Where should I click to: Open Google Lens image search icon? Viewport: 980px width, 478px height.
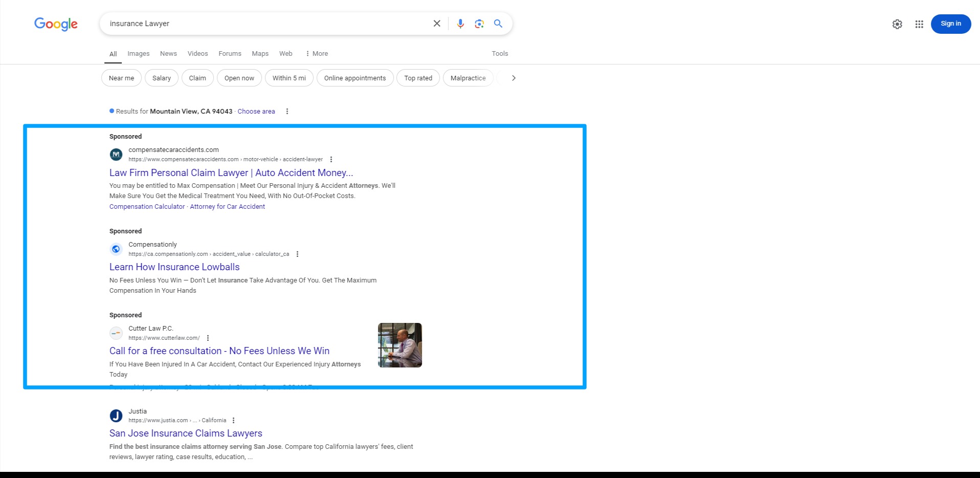tap(479, 24)
